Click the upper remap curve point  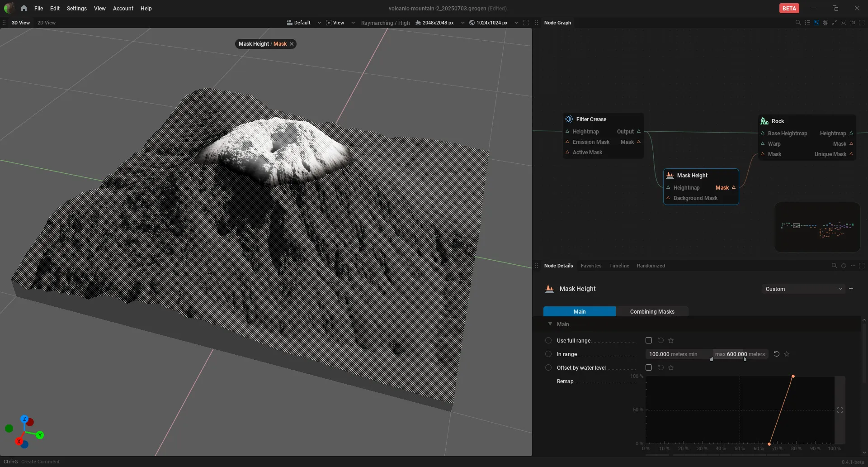point(793,376)
